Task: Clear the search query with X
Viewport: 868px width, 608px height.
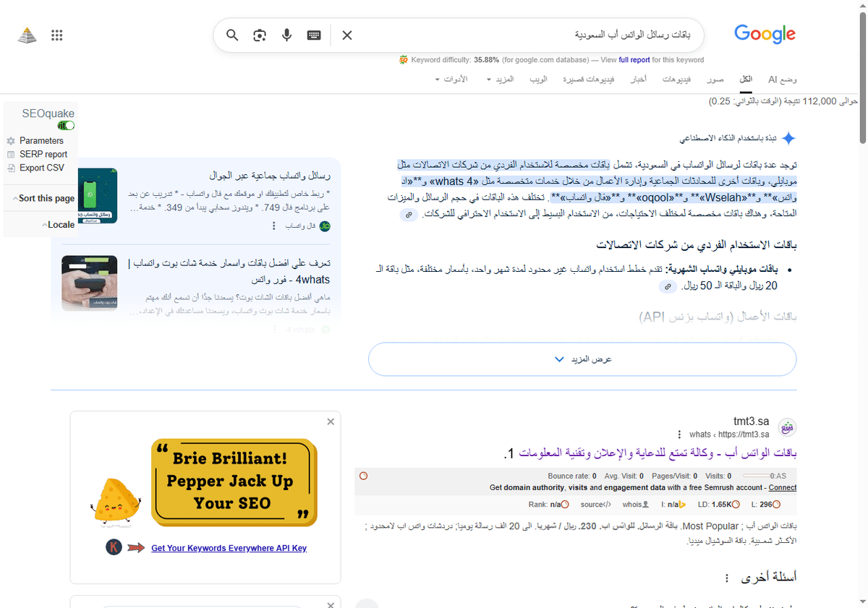Action: pyautogui.click(x=347, y=35)
